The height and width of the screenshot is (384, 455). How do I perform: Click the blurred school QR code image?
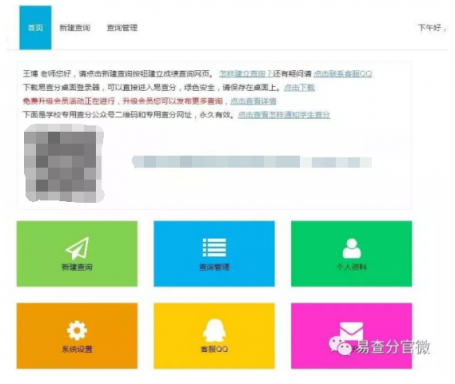[x=64, y=163]
